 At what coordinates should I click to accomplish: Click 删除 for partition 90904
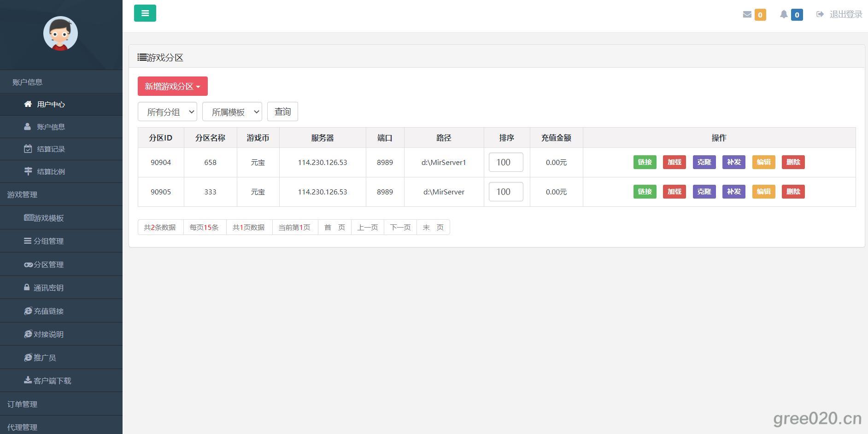click(x=793, y=162)
